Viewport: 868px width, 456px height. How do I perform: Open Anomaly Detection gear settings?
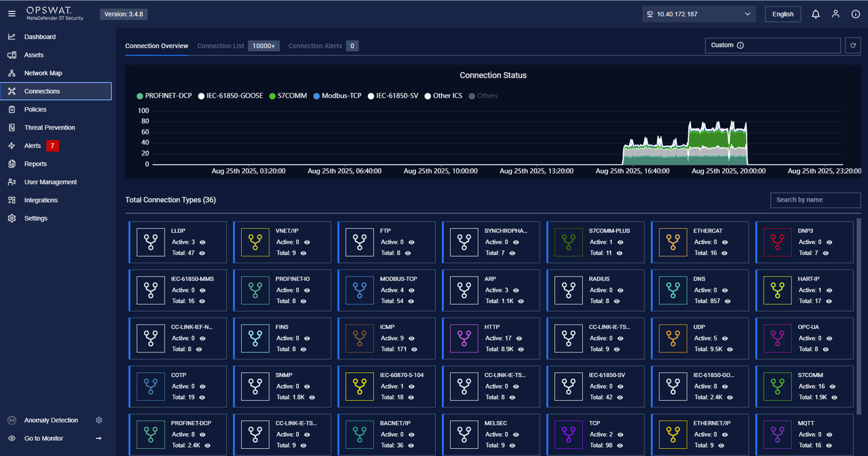pyautogui.click(x=99, y=420)
